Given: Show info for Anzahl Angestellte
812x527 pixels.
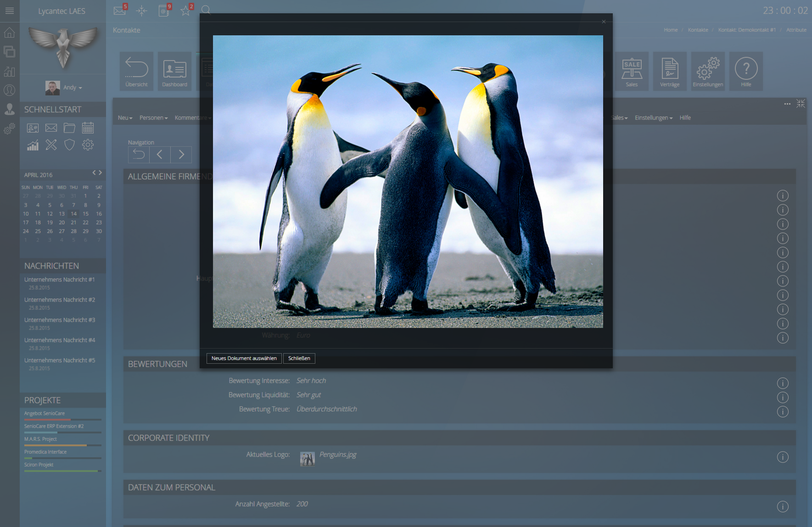Looking at the screenshot, I should (x=783, y=506).
